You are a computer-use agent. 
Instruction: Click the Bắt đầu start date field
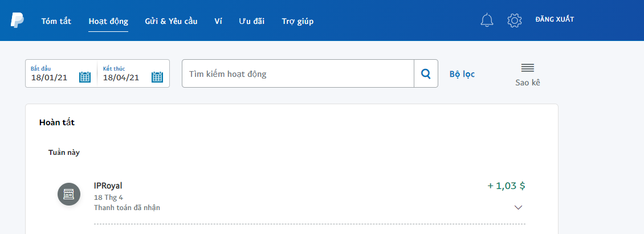51,77
